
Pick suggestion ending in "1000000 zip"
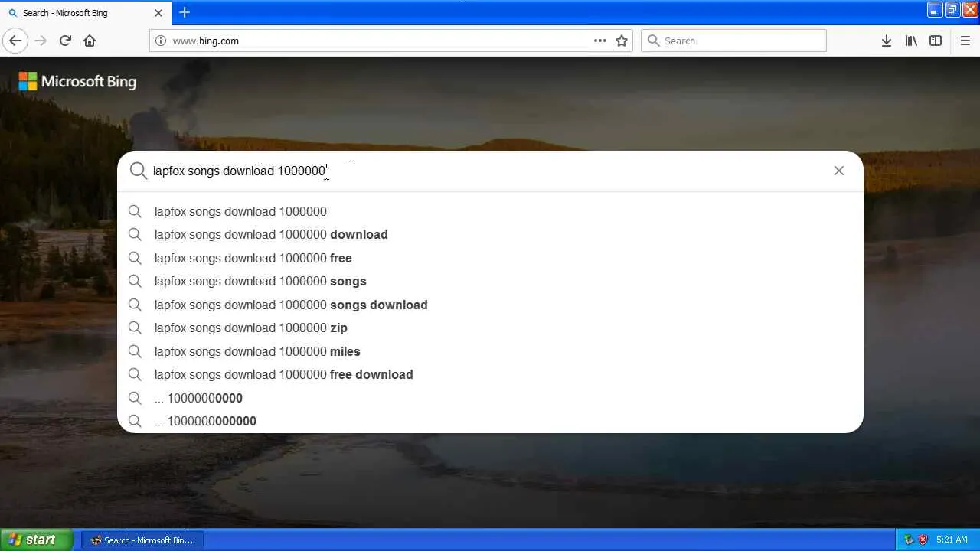pyautogui.click(x=490, y=328)
